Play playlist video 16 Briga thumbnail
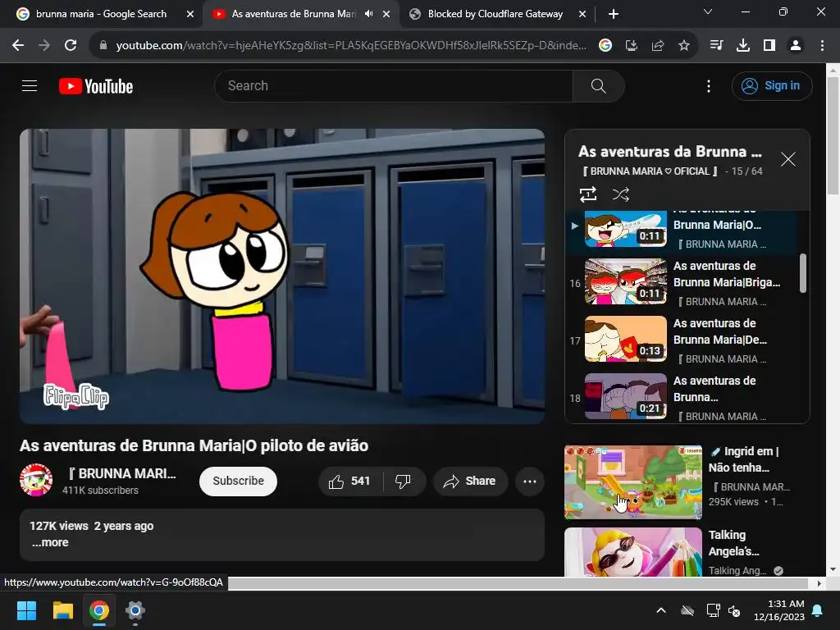The image size is (840, 630). point(626,282)
